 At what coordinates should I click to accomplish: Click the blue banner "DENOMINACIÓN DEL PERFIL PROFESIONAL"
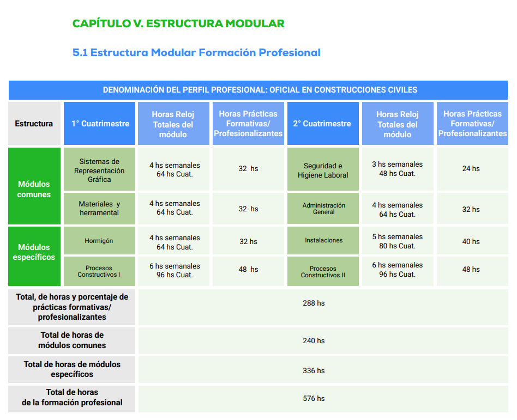pyautogui.click(x=258, y=90)
